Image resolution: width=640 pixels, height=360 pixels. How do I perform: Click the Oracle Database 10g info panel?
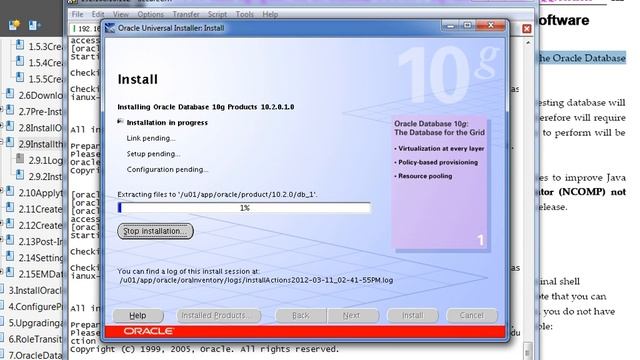pyautogui.click(x=440, y=183)
